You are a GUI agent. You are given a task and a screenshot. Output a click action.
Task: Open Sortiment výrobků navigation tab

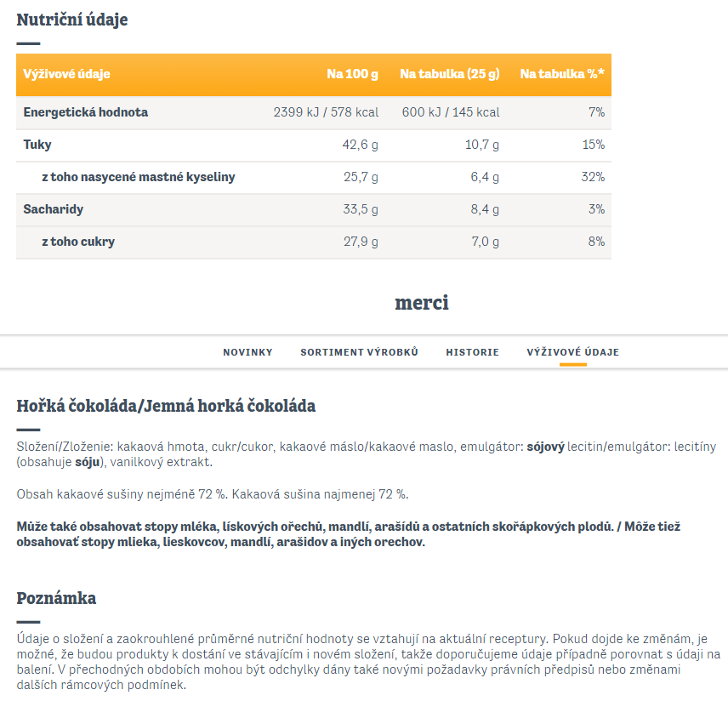coord(359,352)
